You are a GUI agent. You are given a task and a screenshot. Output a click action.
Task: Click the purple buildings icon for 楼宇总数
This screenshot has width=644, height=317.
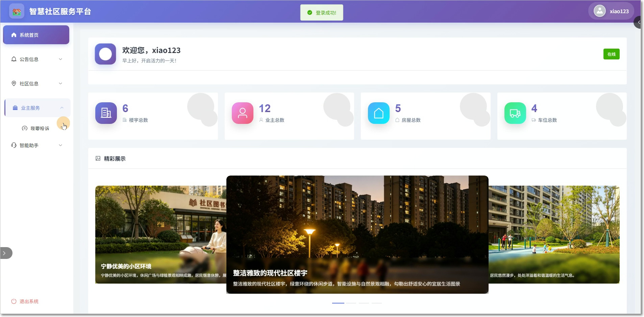[x=106, y=113]
